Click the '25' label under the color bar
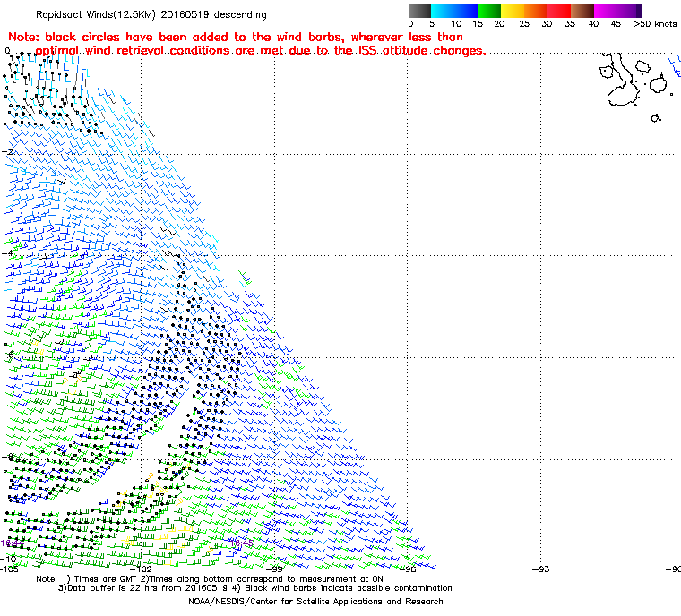Image resolution: width=681 pixels, height=616 pixels. pyautogui.click(x=524, y=24)
